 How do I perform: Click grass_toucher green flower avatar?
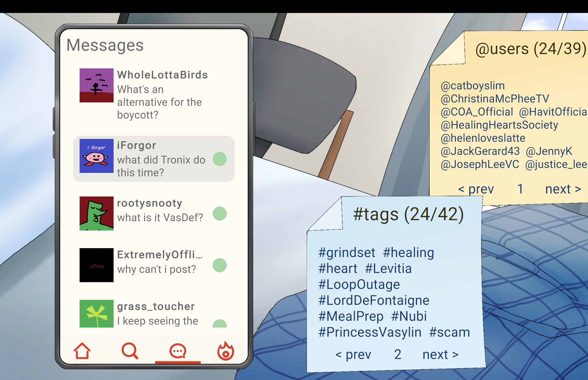tap(96, 314)
